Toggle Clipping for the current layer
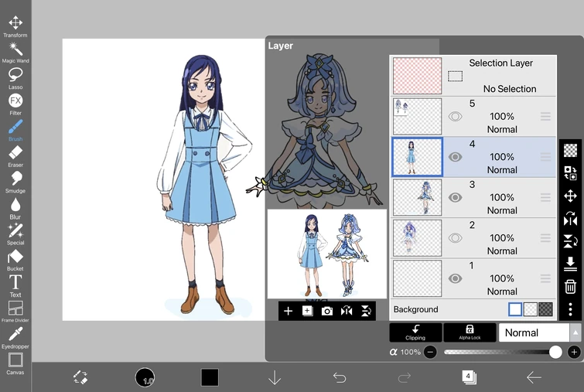This screenshot has height=392, width=584. [x=415, y=332]
